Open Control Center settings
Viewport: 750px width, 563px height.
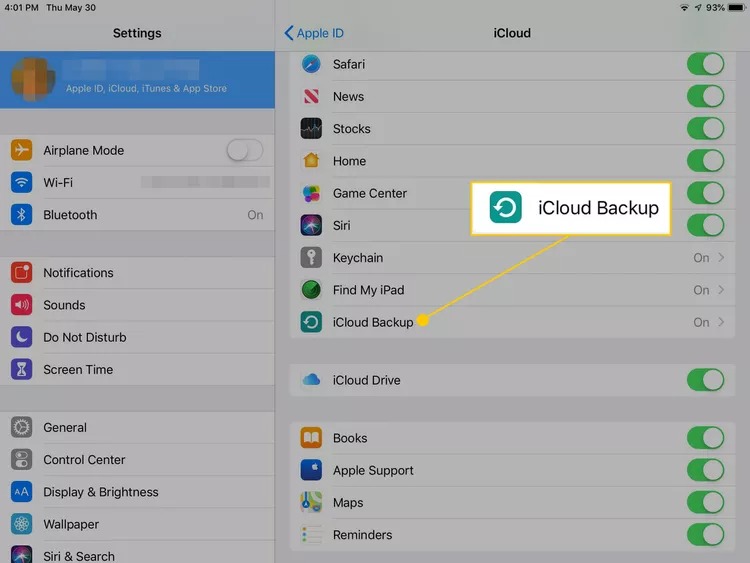(137, 460)
